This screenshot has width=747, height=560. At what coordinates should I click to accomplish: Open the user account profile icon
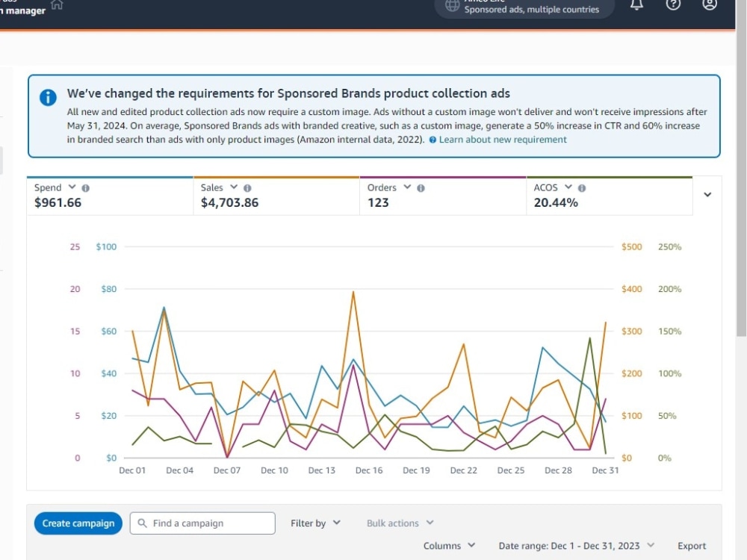click(710, 4)
